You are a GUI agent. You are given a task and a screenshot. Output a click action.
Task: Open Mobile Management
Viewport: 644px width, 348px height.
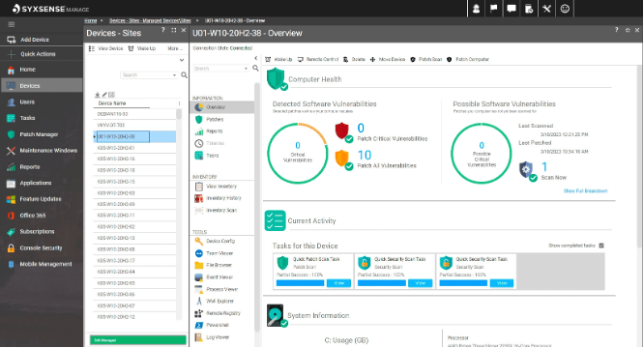coord(45,264)
